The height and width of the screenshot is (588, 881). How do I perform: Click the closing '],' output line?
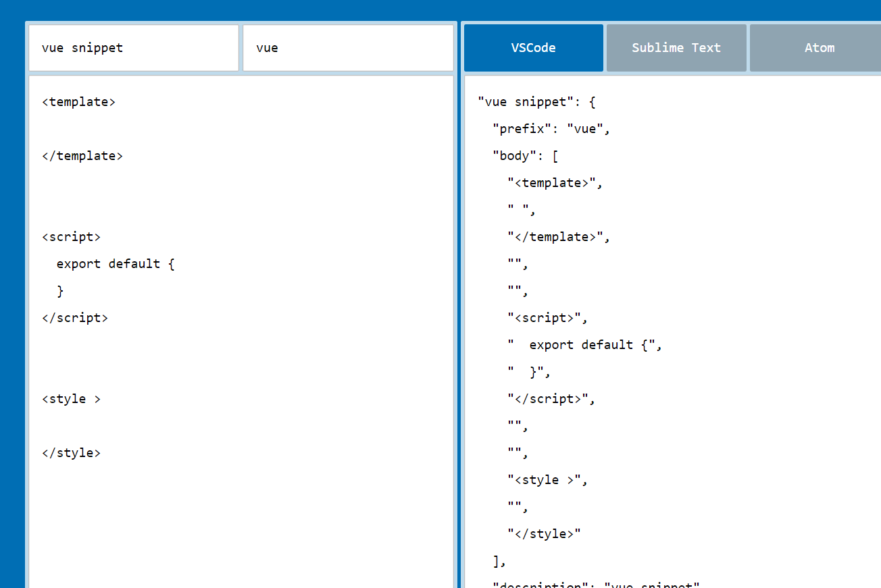pos(500,561)
